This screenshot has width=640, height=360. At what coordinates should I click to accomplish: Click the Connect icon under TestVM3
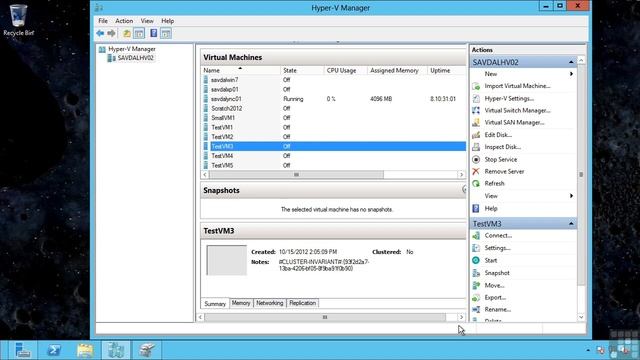[x=476, y=236]
